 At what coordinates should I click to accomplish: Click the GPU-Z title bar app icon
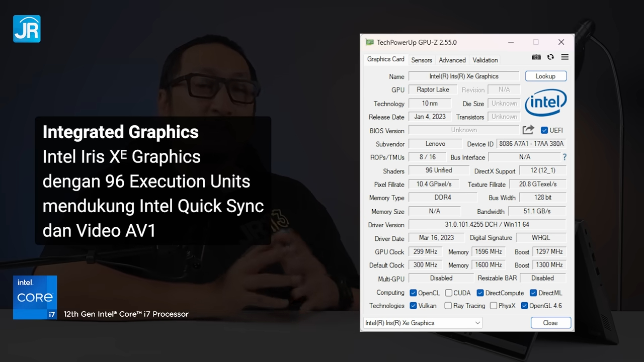tap(370, 42)
